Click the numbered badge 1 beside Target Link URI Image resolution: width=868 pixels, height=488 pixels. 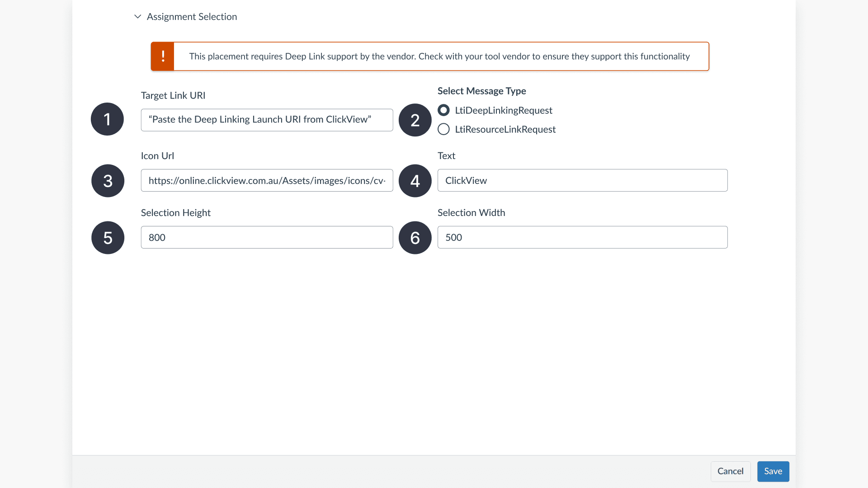107,119
